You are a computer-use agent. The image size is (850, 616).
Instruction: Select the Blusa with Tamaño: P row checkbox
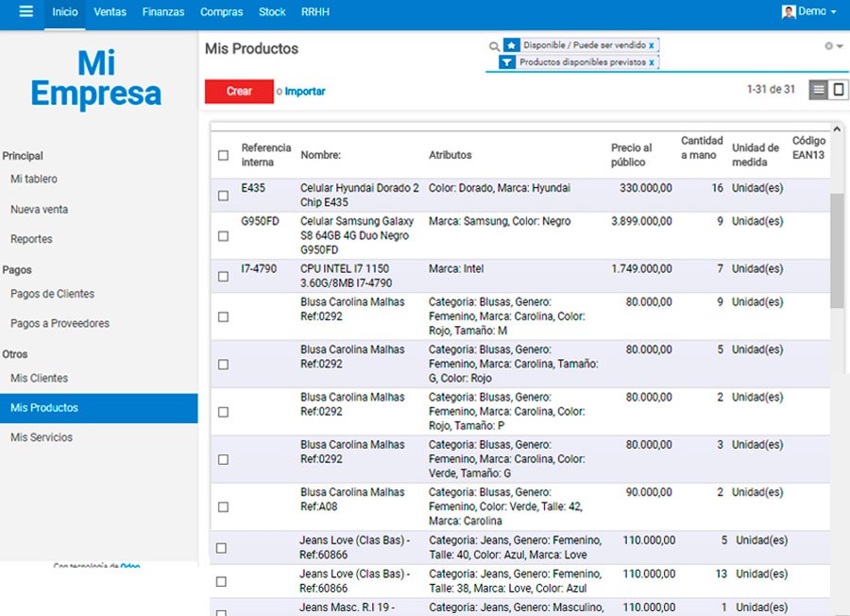223,412
